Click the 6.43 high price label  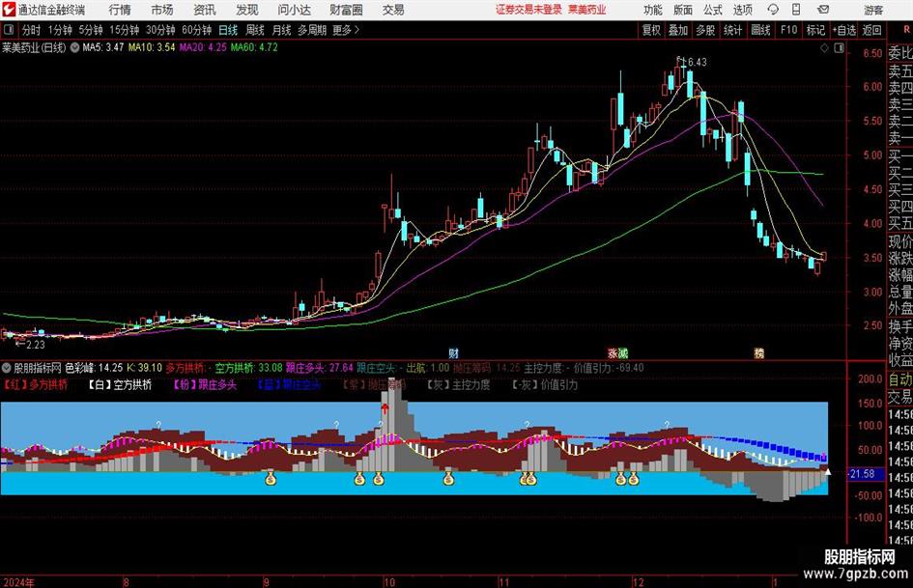tap(697, 62)
